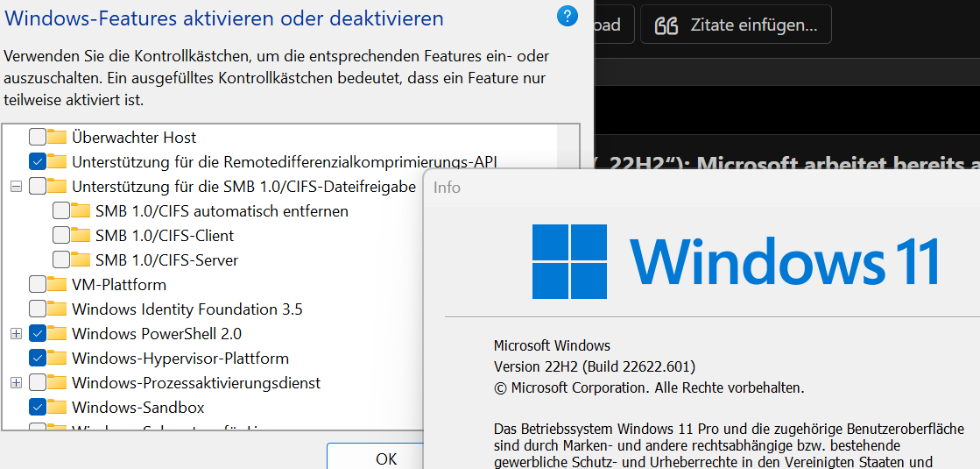Click the Windows-Features dialog heading
This screenshot has width=980, height=469.
pos(223,18)
